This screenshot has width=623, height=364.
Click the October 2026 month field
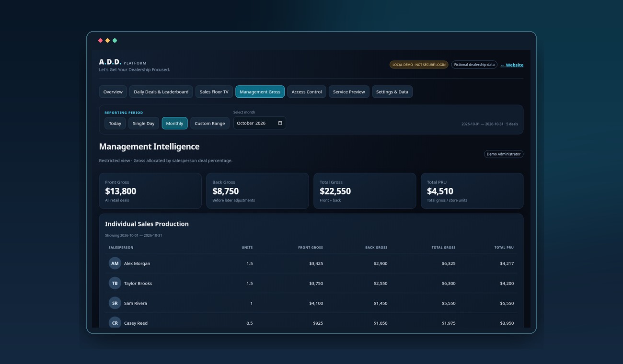tap(259, 123)
